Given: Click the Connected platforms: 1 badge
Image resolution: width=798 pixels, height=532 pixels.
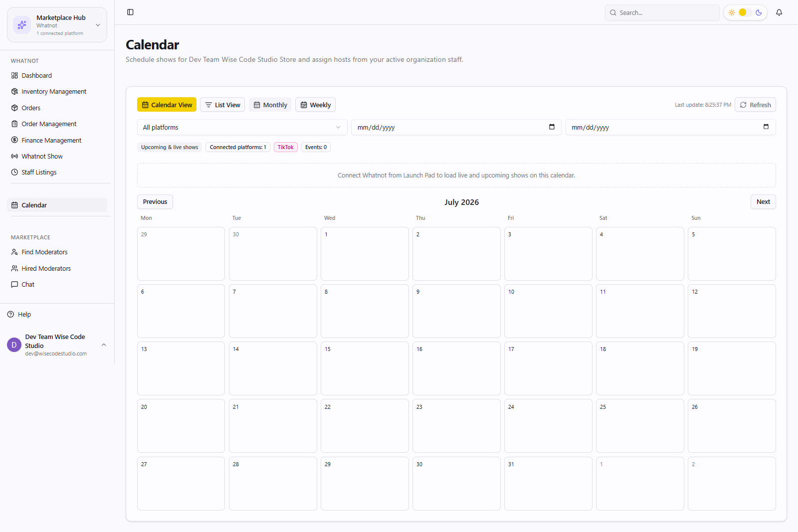Looking at the screenshot, I should (238, 147).
